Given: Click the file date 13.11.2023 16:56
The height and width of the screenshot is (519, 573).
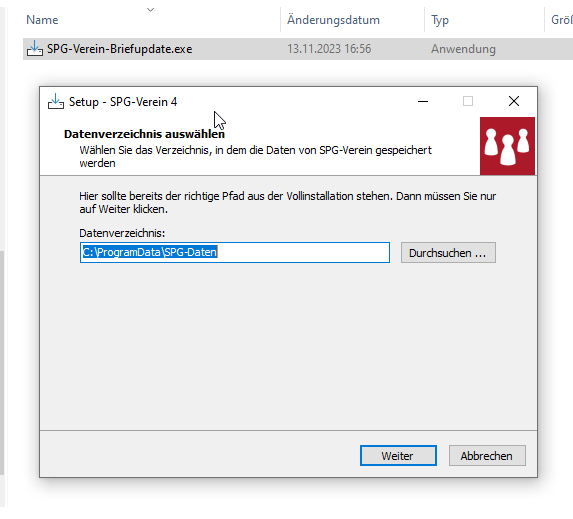Looking at the screenshot, I should pyautogui.click(x=329, y=49).
